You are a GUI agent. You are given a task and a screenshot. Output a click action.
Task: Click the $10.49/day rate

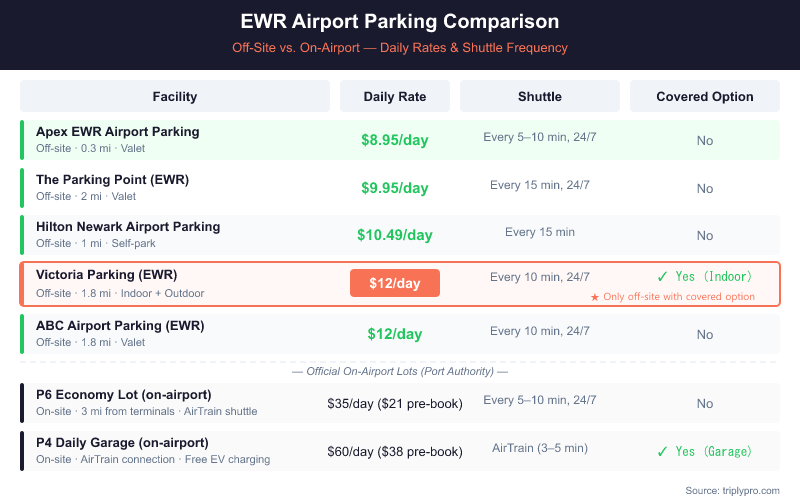(395, 235)
